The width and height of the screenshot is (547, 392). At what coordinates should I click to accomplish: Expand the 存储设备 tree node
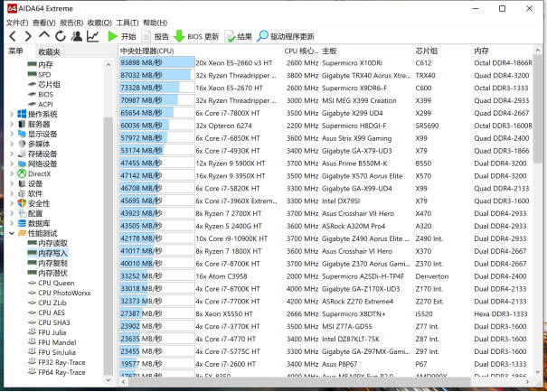point(11,154)
